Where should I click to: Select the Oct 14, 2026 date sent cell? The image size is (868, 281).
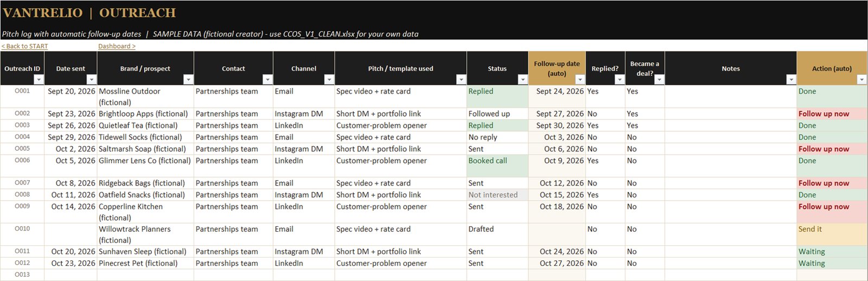(71, 212)
